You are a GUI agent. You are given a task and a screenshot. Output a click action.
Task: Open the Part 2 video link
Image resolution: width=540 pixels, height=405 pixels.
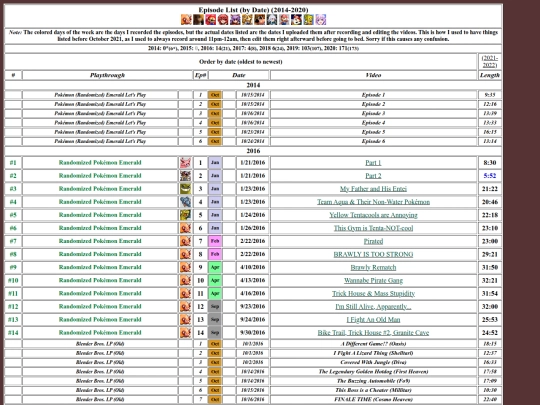pyautogui.click(x=373, y=176)
